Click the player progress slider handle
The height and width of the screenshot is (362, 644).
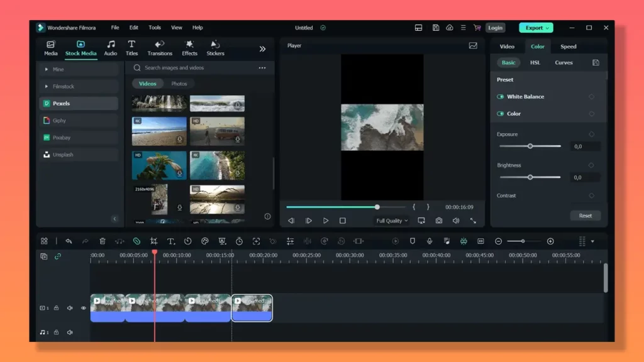tap(377, 207)
